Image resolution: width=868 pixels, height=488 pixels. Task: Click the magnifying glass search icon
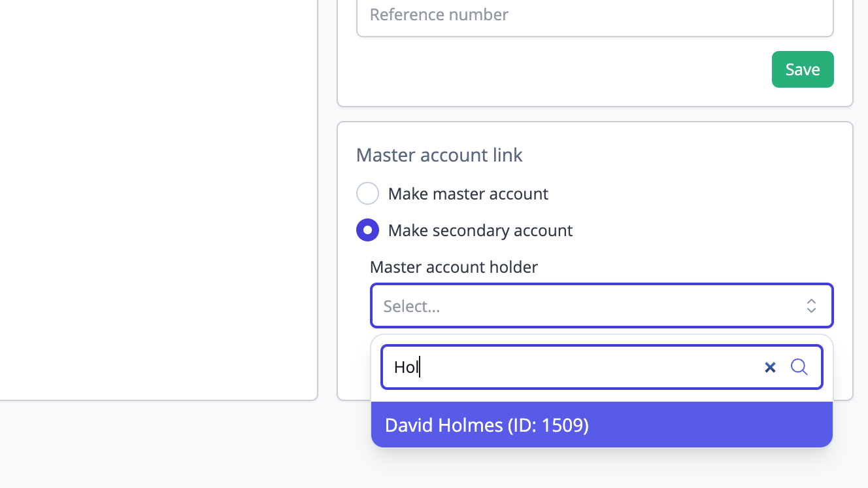tap(799, 367)
